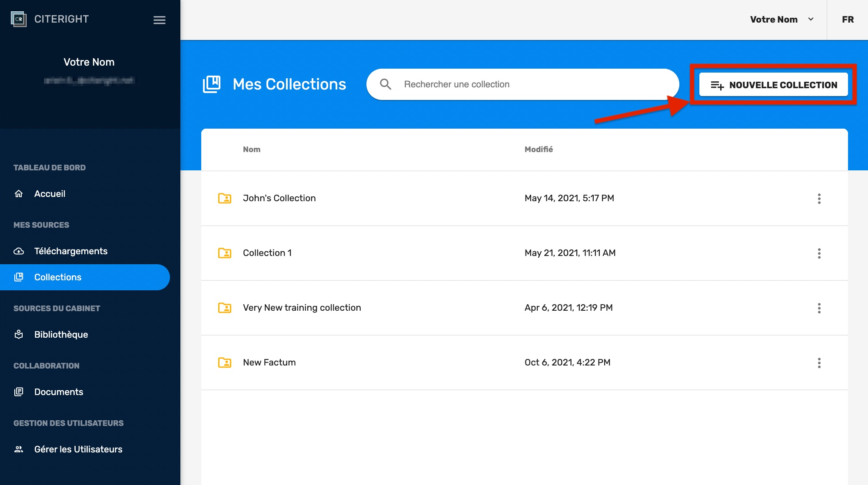Open John's Collection
The width and height of the screenshot is (868, 485).
coord(279,198)
